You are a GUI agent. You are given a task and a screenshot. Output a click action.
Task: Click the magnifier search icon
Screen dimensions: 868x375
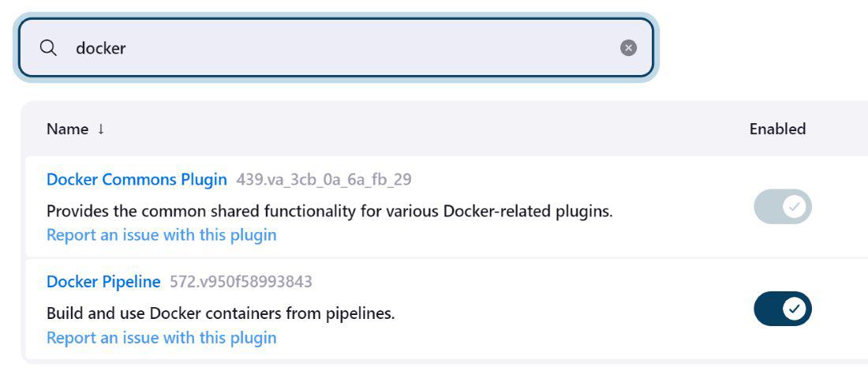point(48,48)
